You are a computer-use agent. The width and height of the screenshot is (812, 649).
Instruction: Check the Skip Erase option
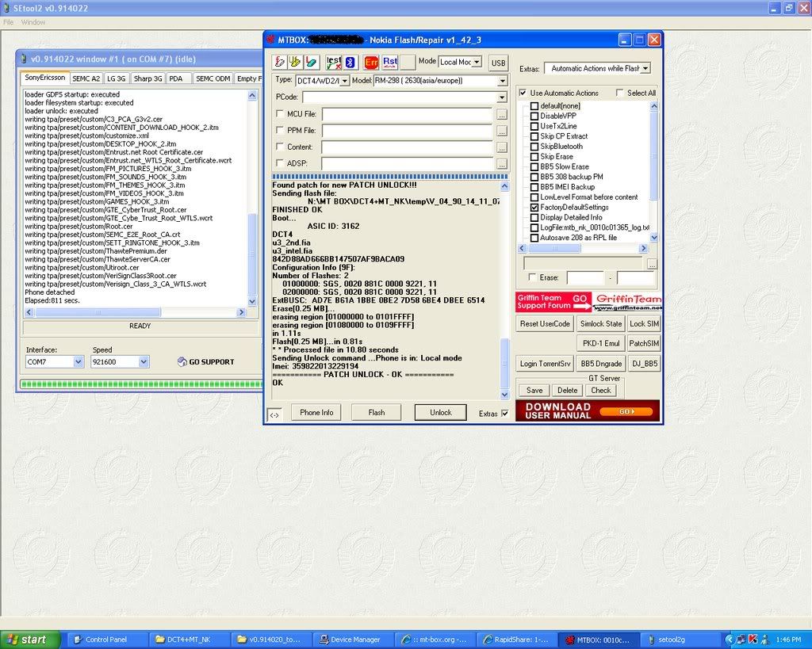click(x=534, y=156)
